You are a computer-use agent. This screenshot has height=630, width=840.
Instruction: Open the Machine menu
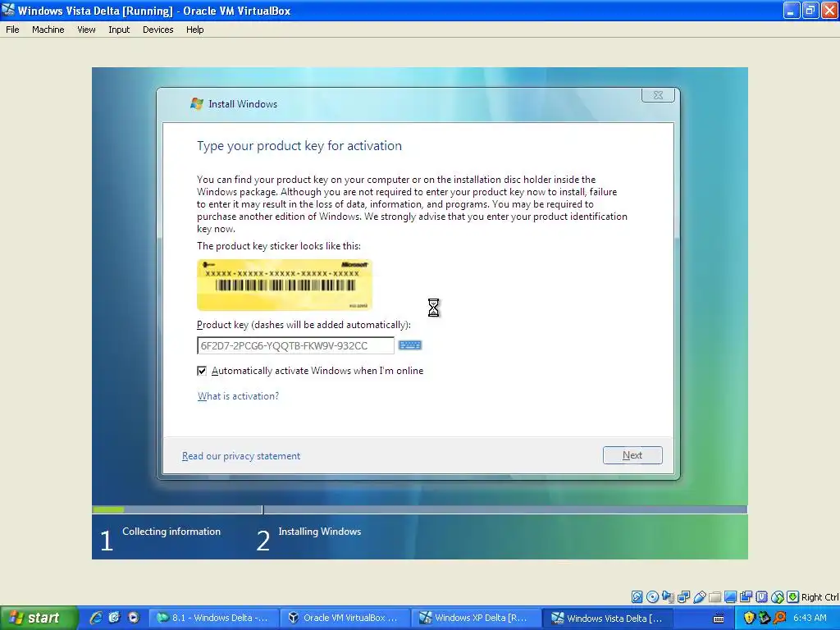tap(48, 30)
